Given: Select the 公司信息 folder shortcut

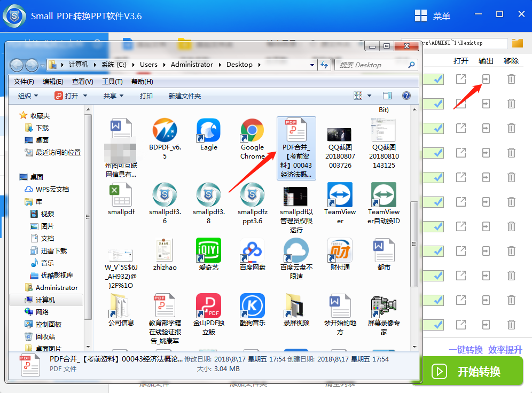Looking at the screenshot, I should [x=121, y=310].
